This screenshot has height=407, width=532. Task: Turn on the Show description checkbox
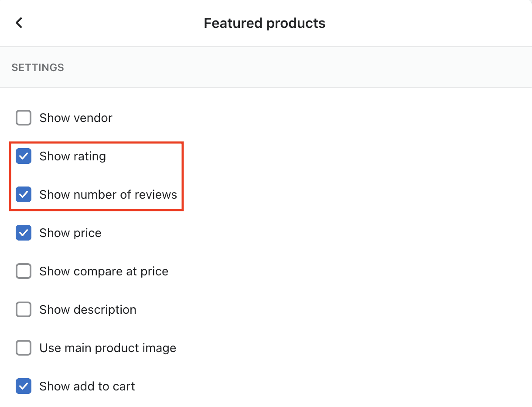click(x=24, y=310)
